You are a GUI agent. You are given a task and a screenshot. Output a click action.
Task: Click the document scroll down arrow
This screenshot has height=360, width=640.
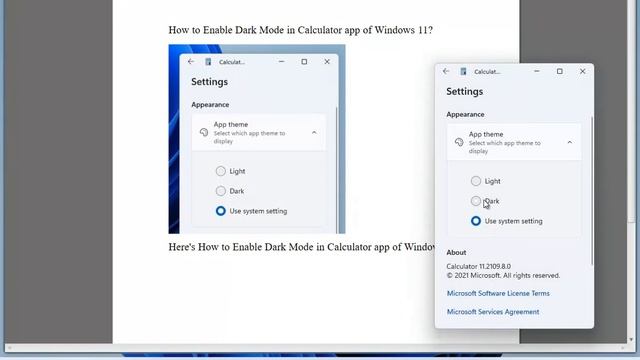pyautogui.click(x=631, y=340)
